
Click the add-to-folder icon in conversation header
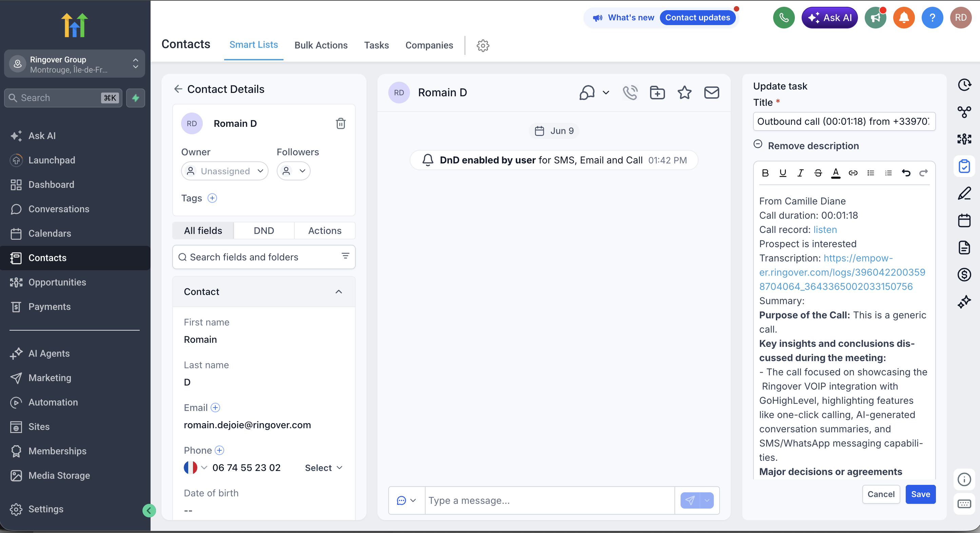point(657,93)
